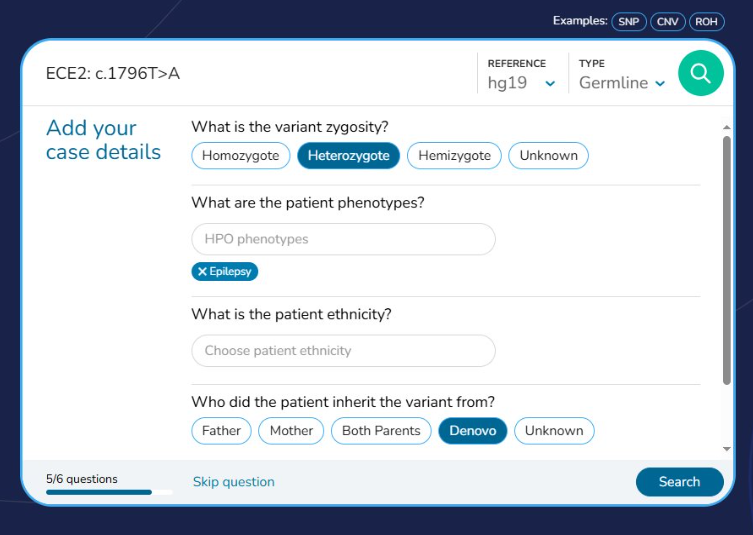Load the CNV example

click(x=667, y=21)
